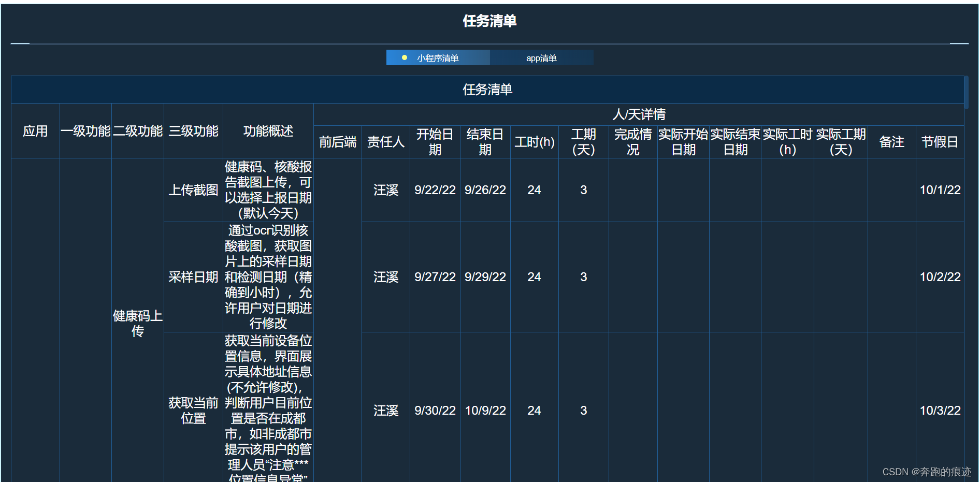
Task: Click the 实际工期(天) column header
Action: click(x=841, y=142)
